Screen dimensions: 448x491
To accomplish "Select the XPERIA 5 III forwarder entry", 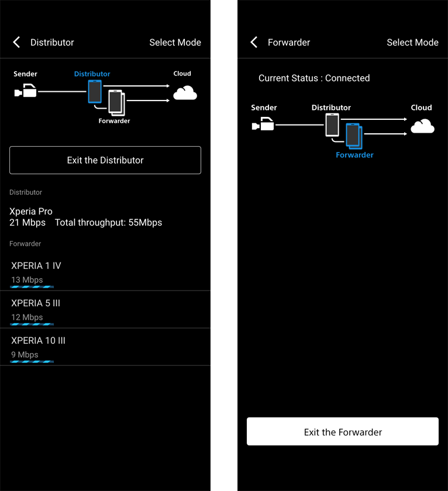I will point(105,308).
